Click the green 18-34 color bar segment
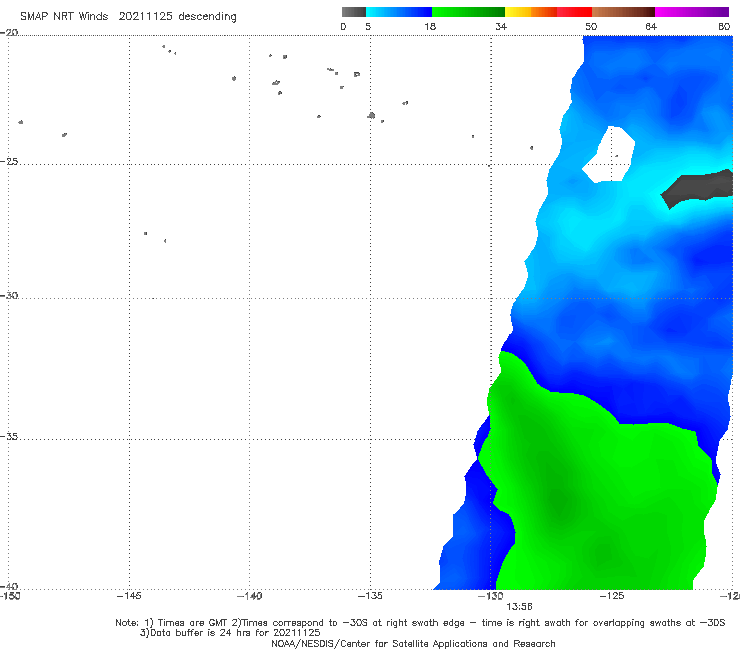Viewport: 740px width, 650px height. point(468,12)
